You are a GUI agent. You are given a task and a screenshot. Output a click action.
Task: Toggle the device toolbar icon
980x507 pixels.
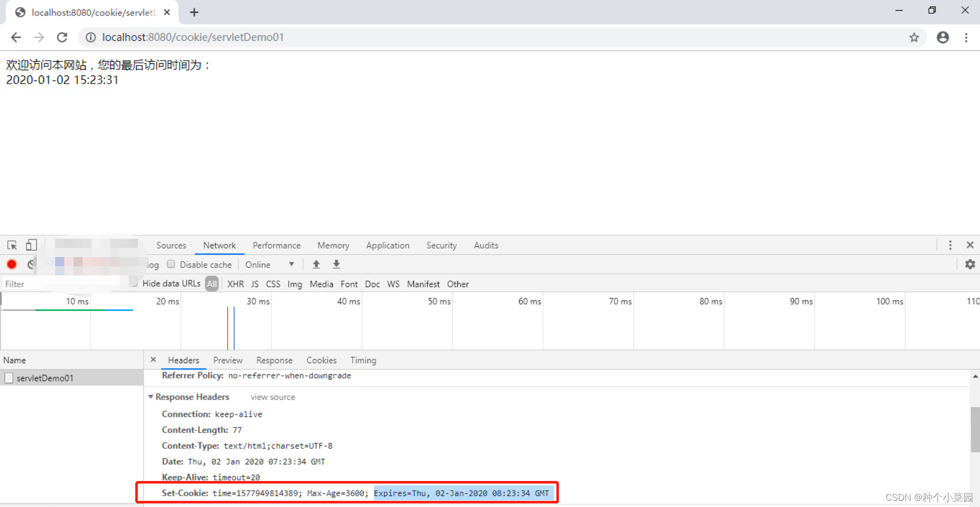[x=31, y=245]
